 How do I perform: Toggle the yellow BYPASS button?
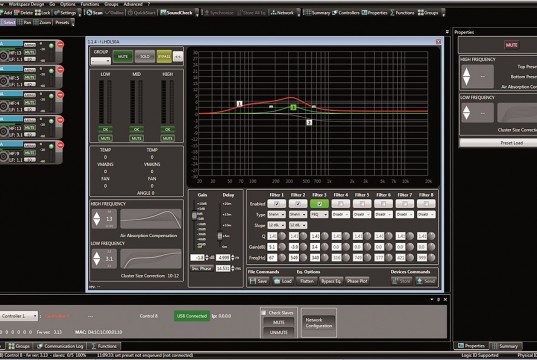click(164, 57)
